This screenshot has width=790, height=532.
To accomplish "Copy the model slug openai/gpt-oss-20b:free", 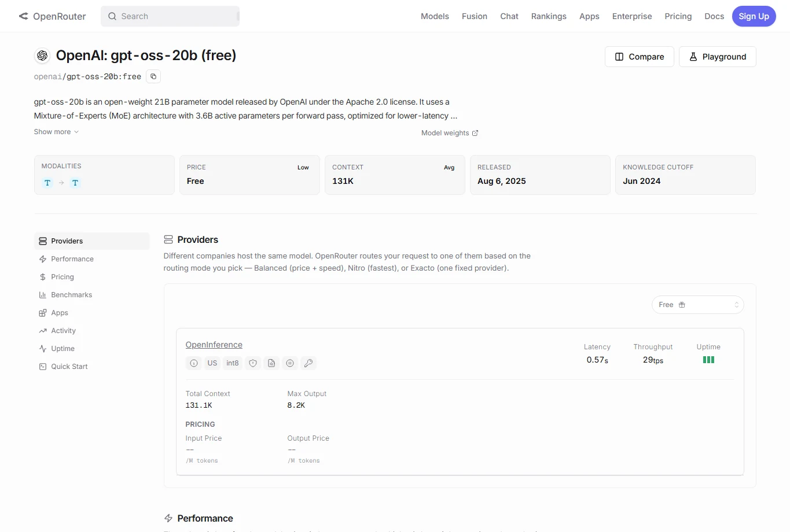I will [153, 76].
